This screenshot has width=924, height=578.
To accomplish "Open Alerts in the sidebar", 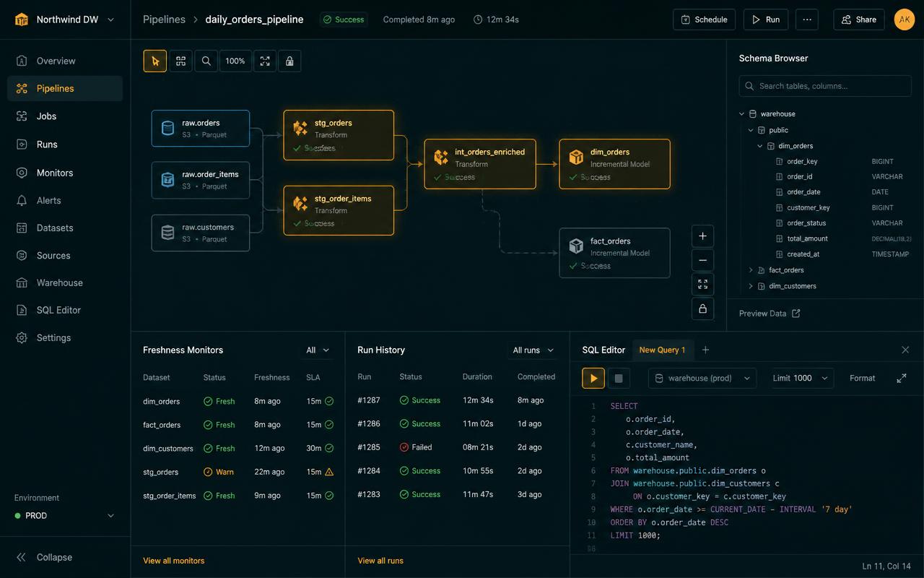I will tap(65, 200).
